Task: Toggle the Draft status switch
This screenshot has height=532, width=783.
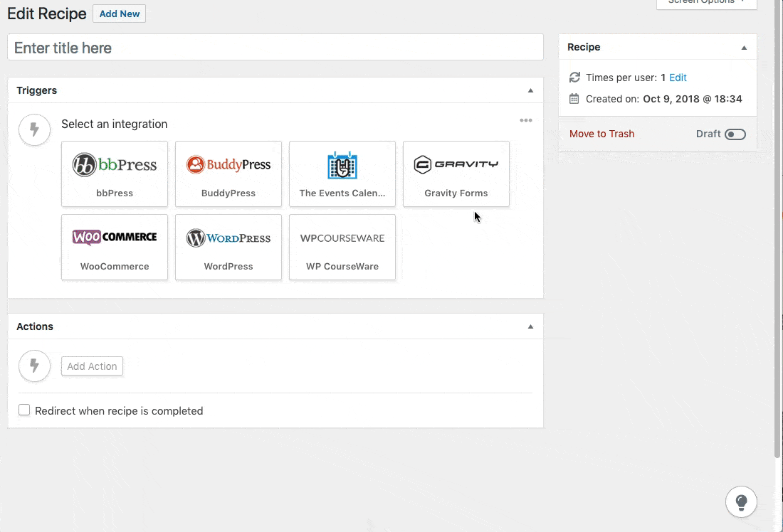Action: click(x=735, y=134)
